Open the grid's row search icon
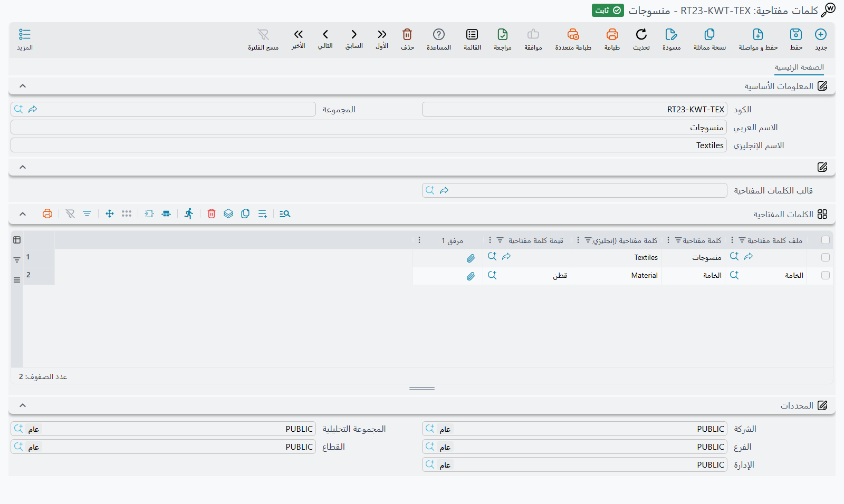This screenshot has height=504, width=844. click(x=285, y=214)
